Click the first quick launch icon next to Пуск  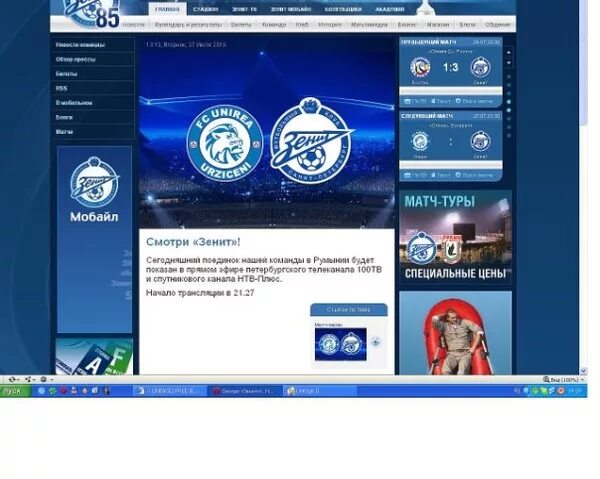[41, 391]
